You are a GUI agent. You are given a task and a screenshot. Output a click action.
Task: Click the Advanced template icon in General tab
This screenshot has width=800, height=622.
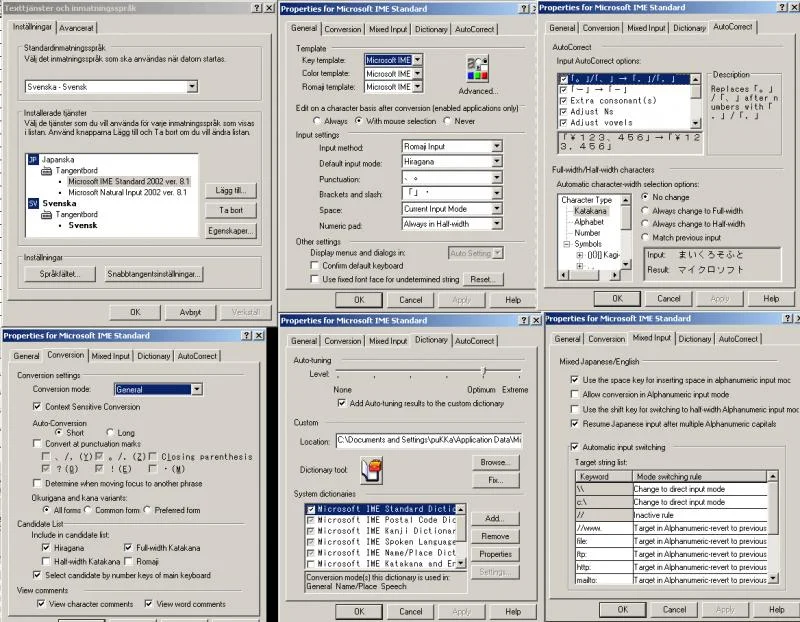coord(478,69)
